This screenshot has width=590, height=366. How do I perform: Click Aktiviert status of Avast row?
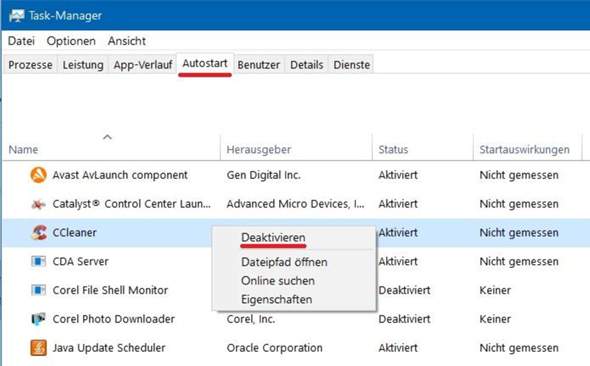[x=398, y=175]
